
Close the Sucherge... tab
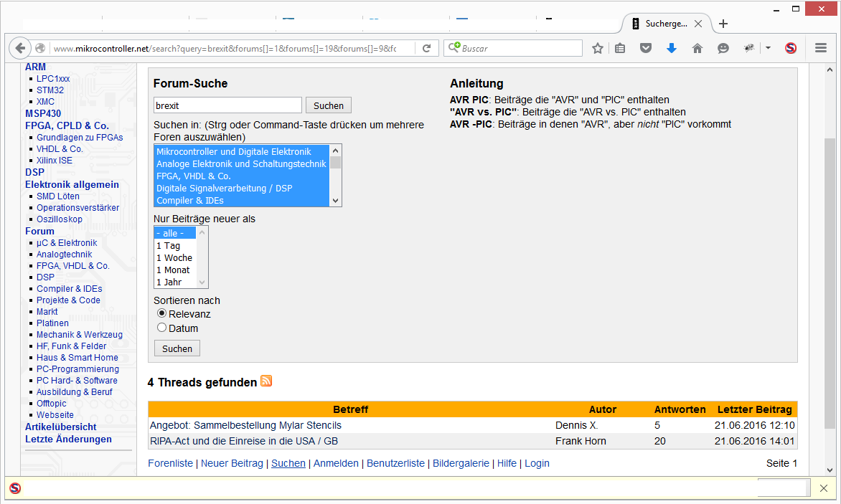pos(697,24)
